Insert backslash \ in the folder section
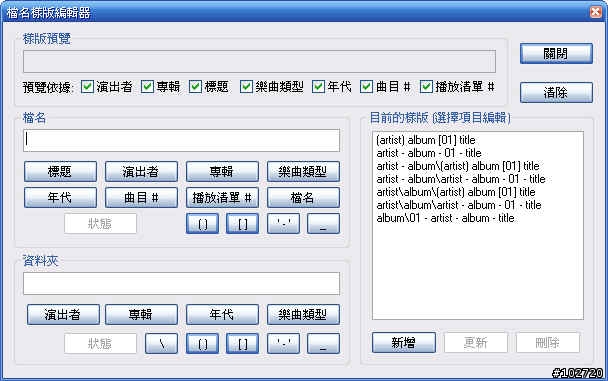The width and height of the screenshot is (608, 381). coord(161,343)
